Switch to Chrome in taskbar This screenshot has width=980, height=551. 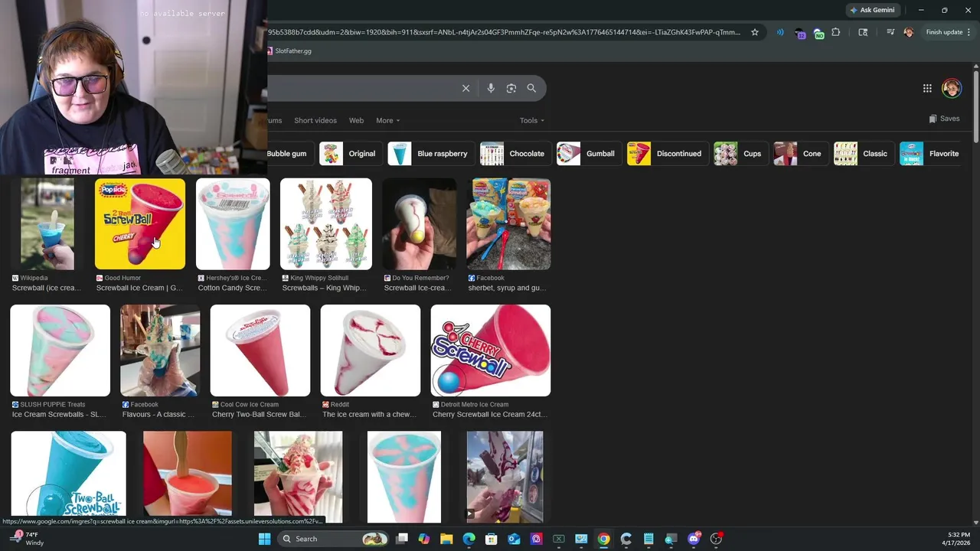(604, 539)
